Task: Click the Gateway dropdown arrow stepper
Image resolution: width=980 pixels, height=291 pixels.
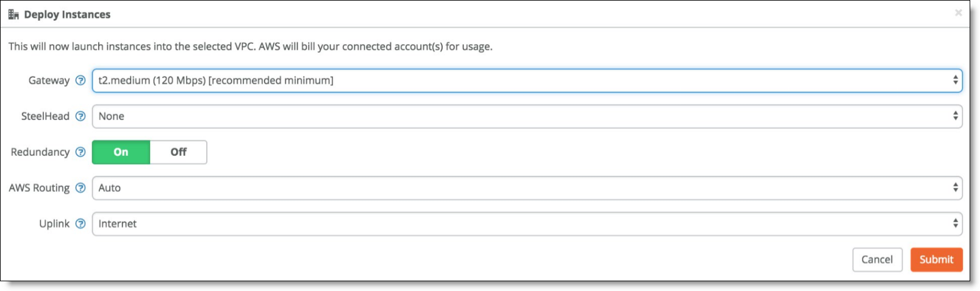Action: coord(955,80)
